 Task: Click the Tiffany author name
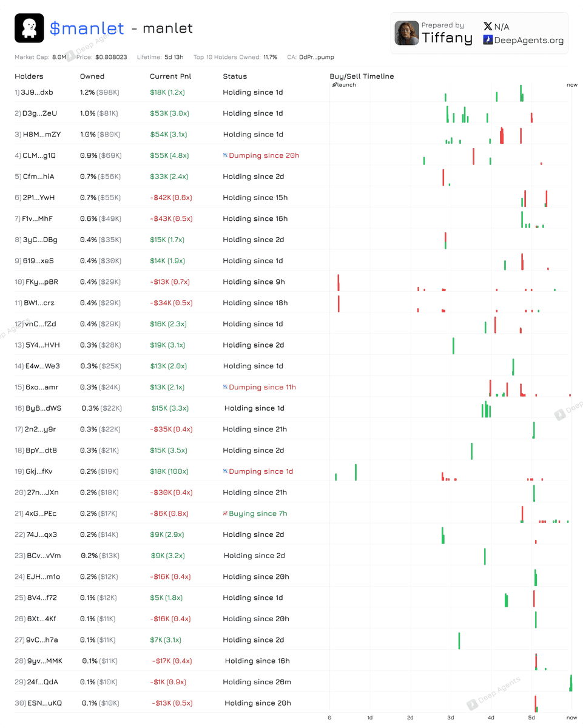pos(447,38)
